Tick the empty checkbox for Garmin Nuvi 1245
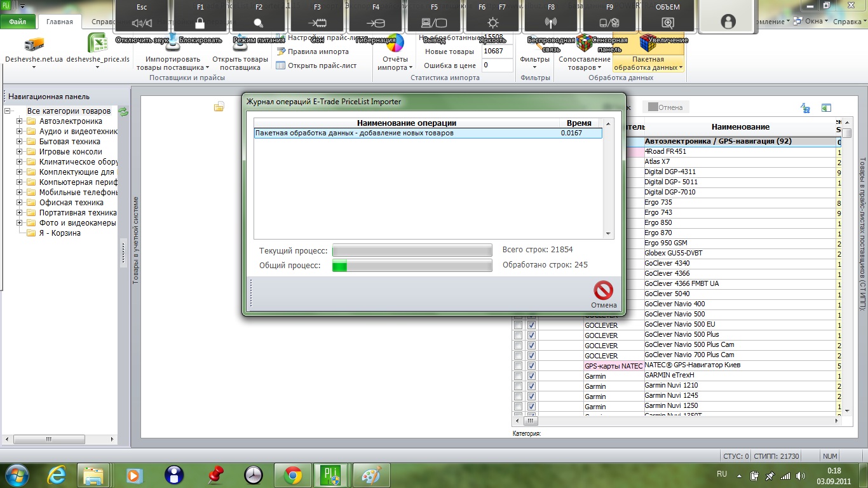 click(518, 396)
